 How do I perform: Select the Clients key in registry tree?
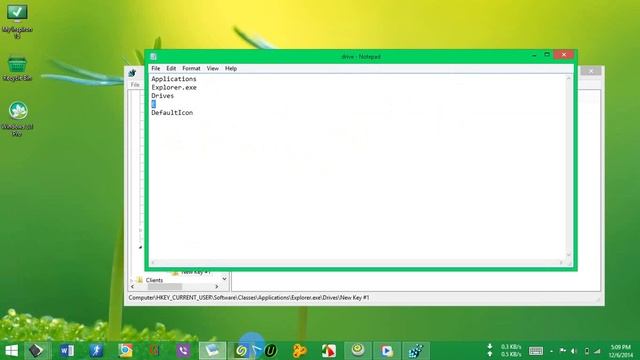click(154, 280)
